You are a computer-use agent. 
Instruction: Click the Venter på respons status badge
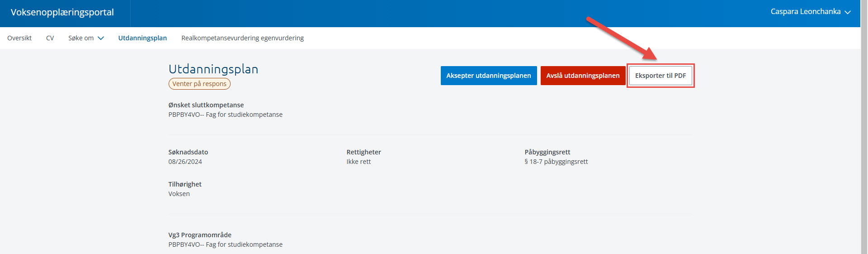(x=199, y=84)
